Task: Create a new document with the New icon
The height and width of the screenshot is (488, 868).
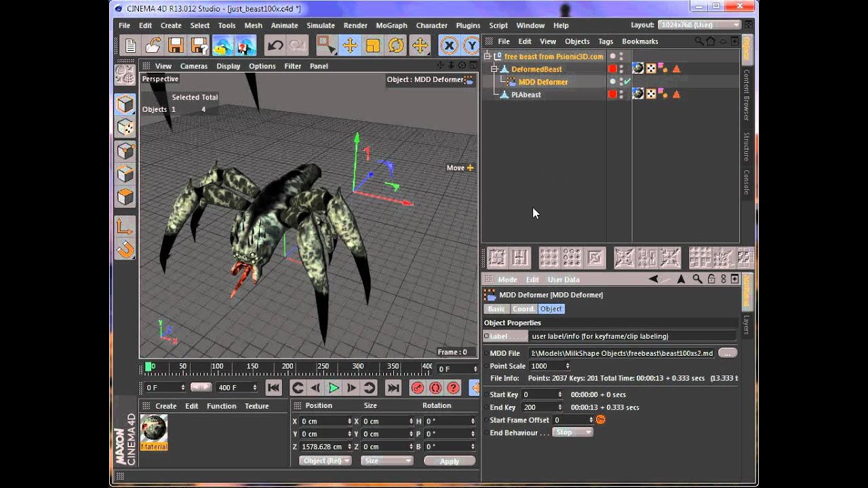Action: pyautogui.click(x=130, y=45)
